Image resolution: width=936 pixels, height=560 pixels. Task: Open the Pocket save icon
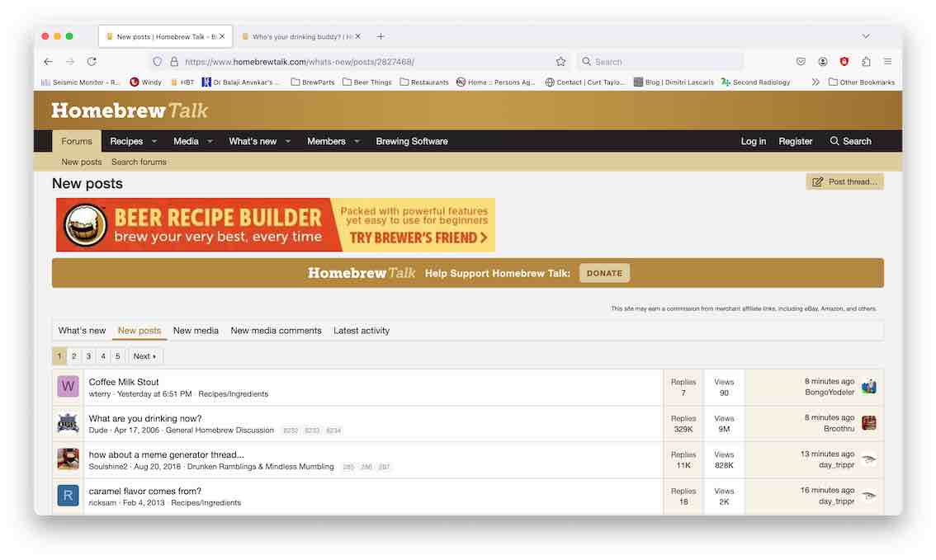click(801, 61)
